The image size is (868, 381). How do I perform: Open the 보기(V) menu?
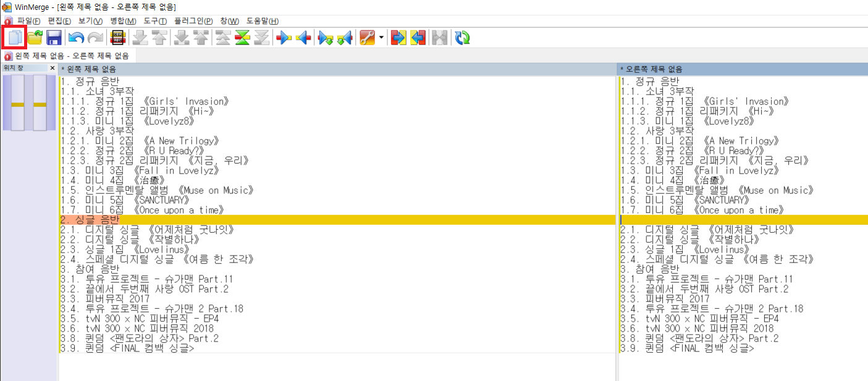pos(90,21)
